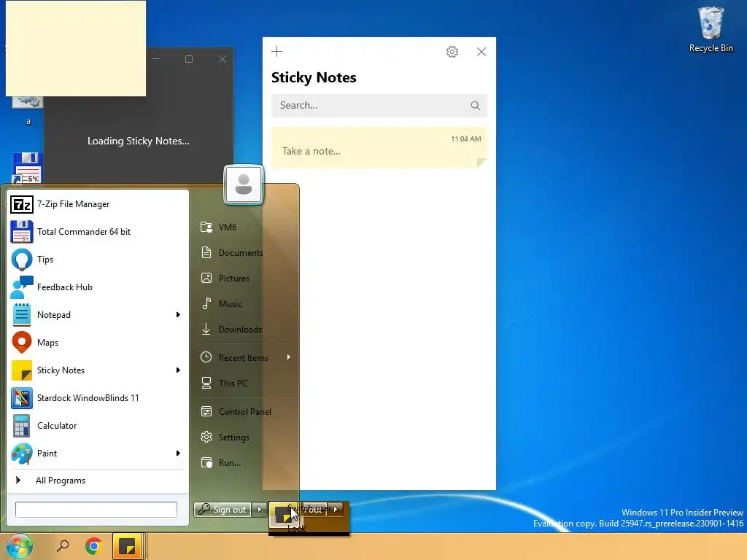Screen dimensions: 747x560
Task: Click the search magnifier in Sticky Notes
Action: pos(475,106)
